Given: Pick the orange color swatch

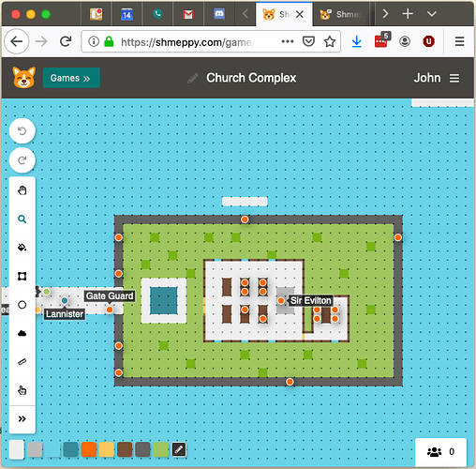Looking at the screenshot, I should point(89,449).
